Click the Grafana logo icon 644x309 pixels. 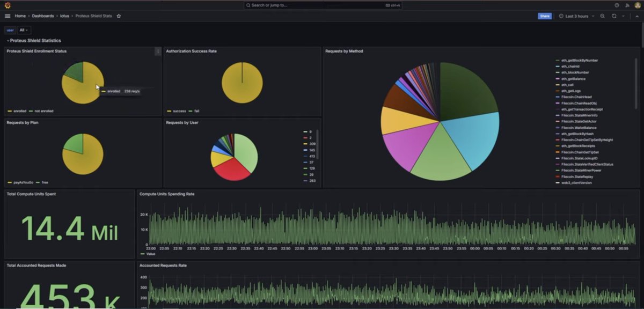tap(8, 5)
